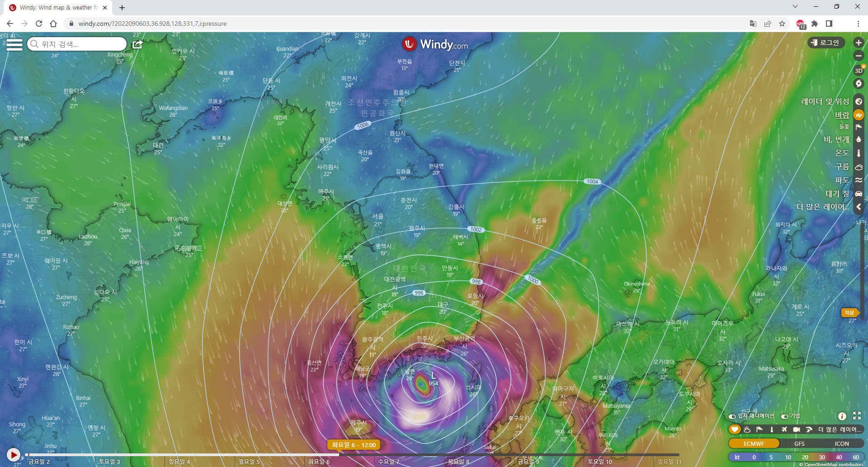Screen dimensions: 868x467
Task: Open the 지상 altitude level selector
Action: (x=850, y=313)
